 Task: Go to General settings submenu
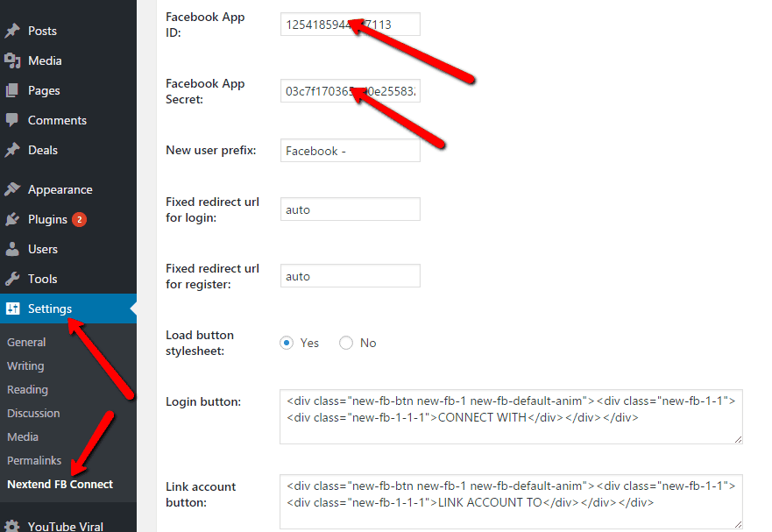(26, 342)
